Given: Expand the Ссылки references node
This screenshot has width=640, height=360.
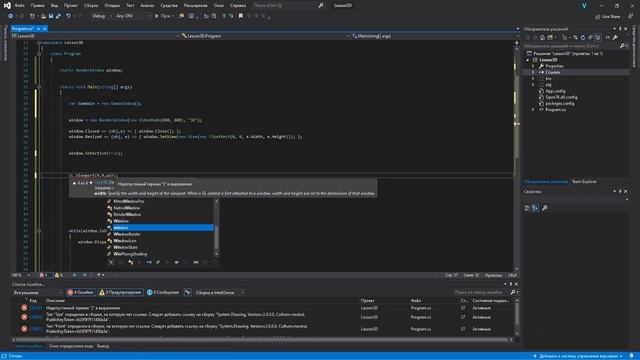Looking at the screenshot, I should (x=533, y=72).
